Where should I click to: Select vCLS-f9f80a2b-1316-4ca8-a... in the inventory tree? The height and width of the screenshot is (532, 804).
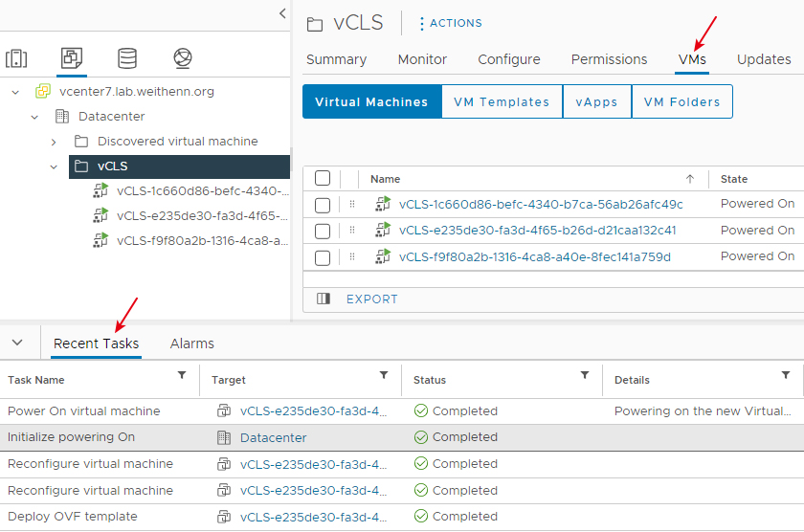(202, 241)
